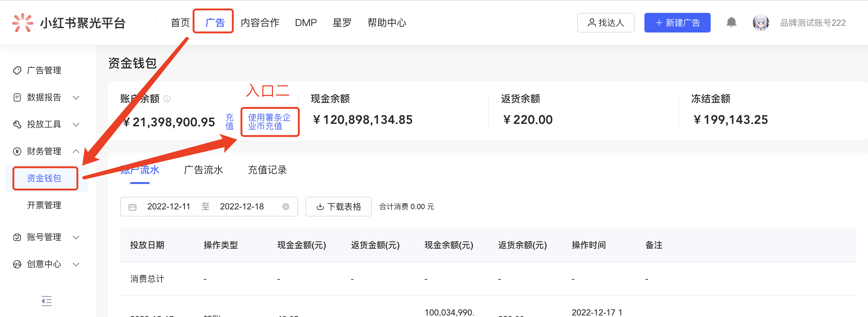Expand the 创意中心 menu chevron
Viewport: 868px width, 317px height.
(x=76, y=265)
